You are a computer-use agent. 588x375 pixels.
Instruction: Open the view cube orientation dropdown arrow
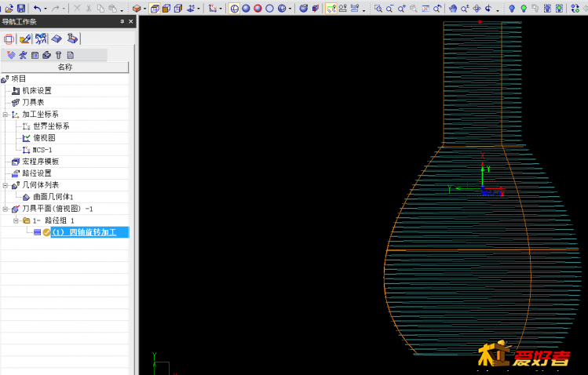point(144,9)
